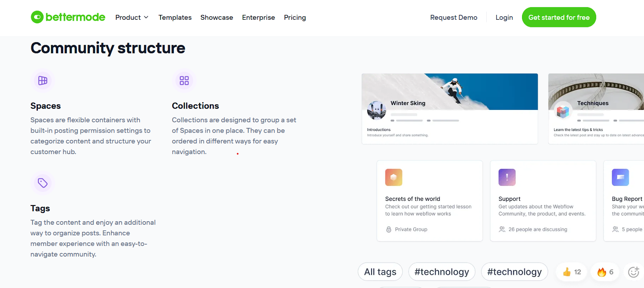The image size is (644, 288).
Task: Open the Bug Report card title
Action: [x=627, y=199]
